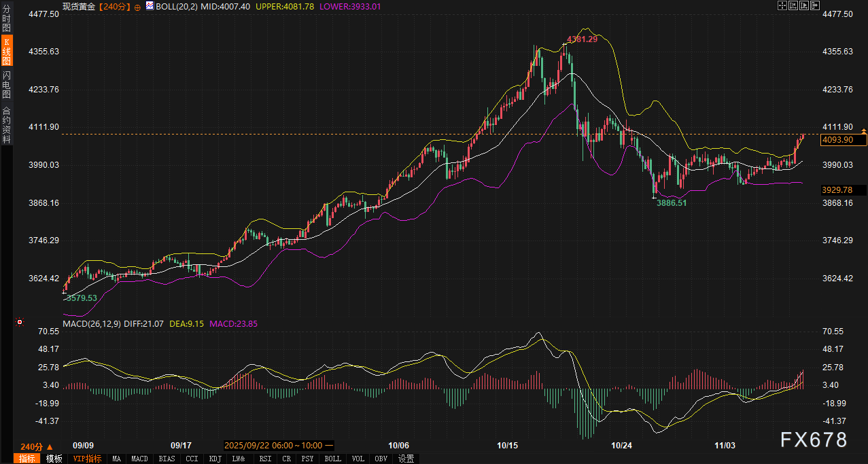Click the exit-arrow icon at top right
Viewport: 868px width, 464px height.
coord(815,5)
